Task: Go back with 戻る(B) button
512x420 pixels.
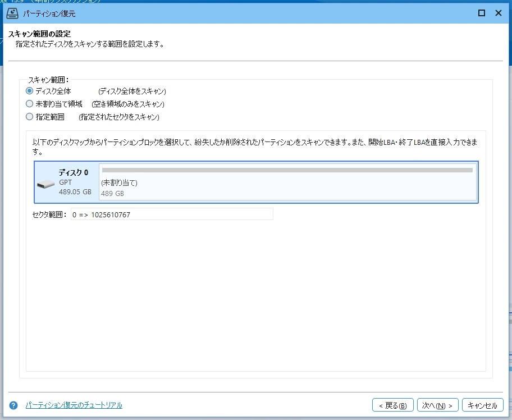Action: click(393, 405)
